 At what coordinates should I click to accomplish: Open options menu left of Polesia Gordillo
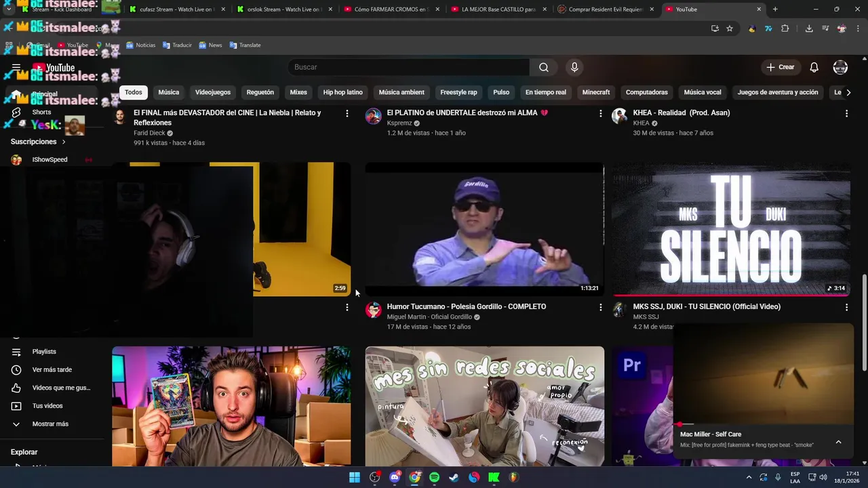347,307
